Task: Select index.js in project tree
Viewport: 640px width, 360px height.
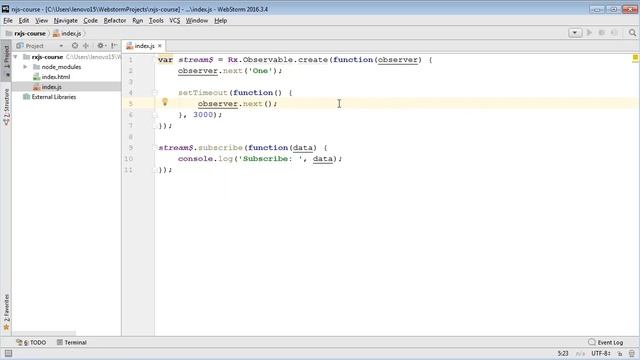Action: [x=51, y=87]
